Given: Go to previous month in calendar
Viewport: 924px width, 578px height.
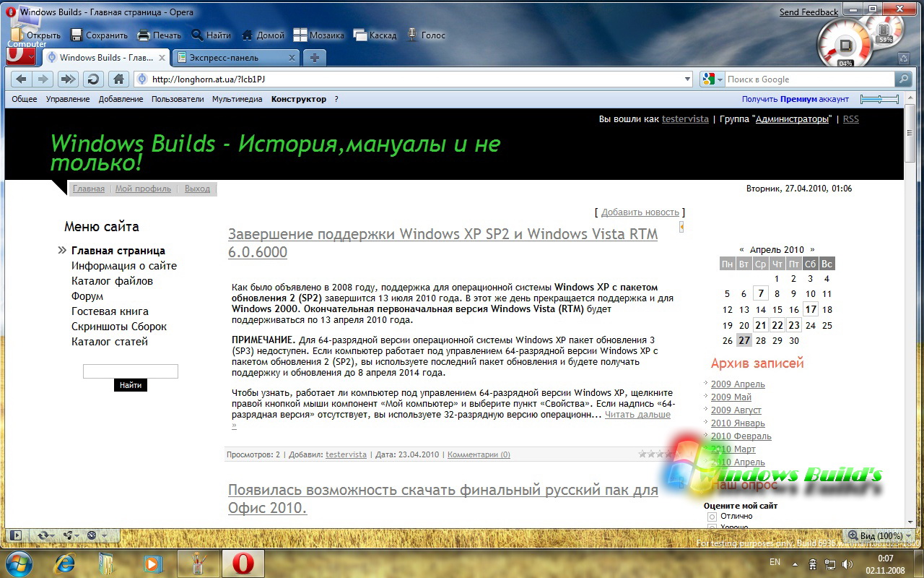Looking at the screenshot, I should pyautogui.click(x=741, y=249).
